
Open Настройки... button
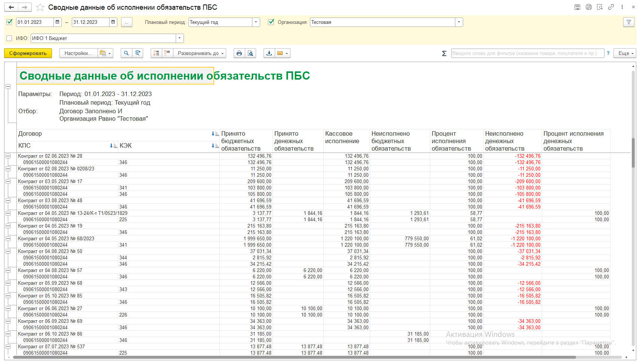[79, 53]
